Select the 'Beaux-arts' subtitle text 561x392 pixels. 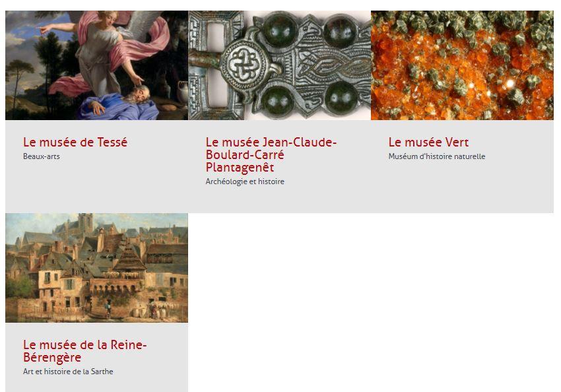42,156
